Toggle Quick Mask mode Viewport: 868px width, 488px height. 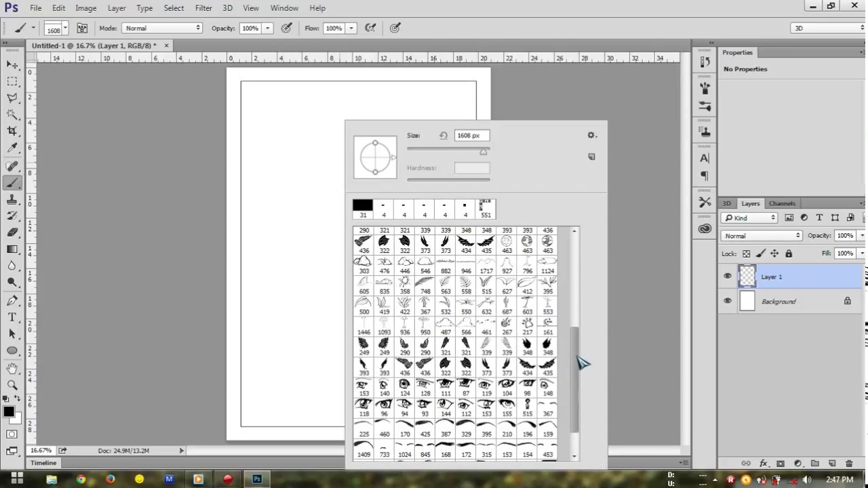pyautogui.click(x=12, y=434)
